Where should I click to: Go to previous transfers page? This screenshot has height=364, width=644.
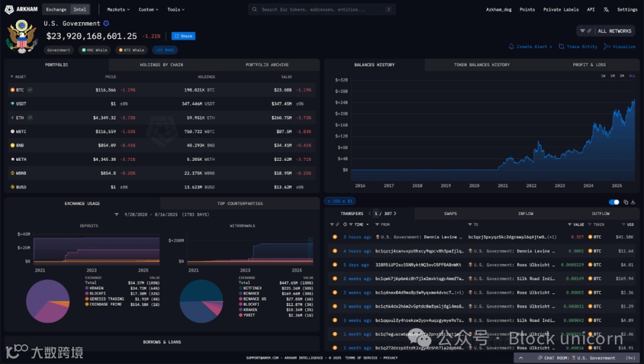(370, 213)
